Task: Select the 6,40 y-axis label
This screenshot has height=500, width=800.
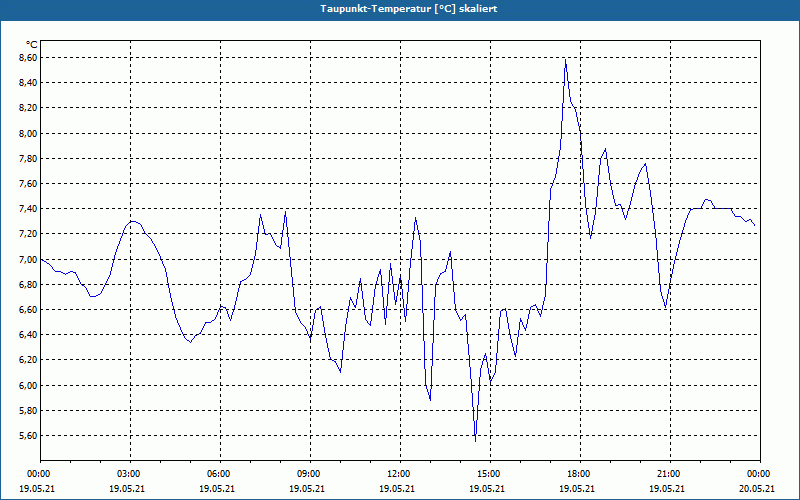Action: pyautogui.click(x=29, y=335)
